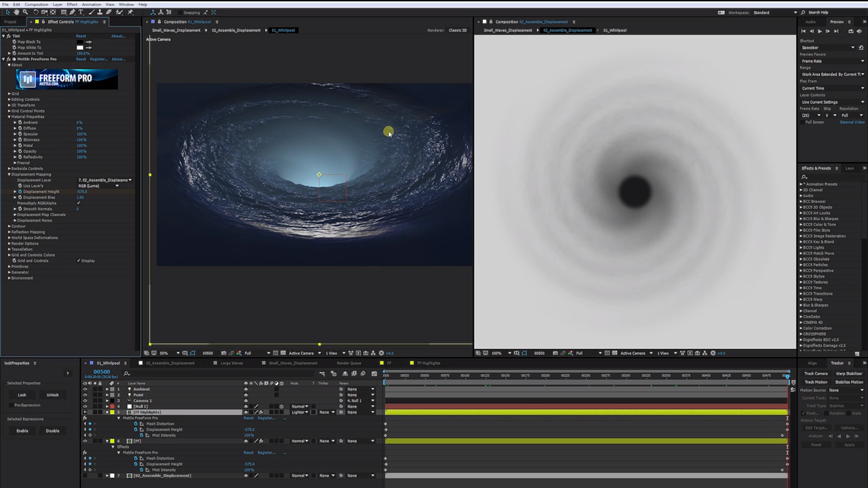The height and width of the screenshot is (488, 868).
Task: Open the Composition menu
Action: click(36, 4)
